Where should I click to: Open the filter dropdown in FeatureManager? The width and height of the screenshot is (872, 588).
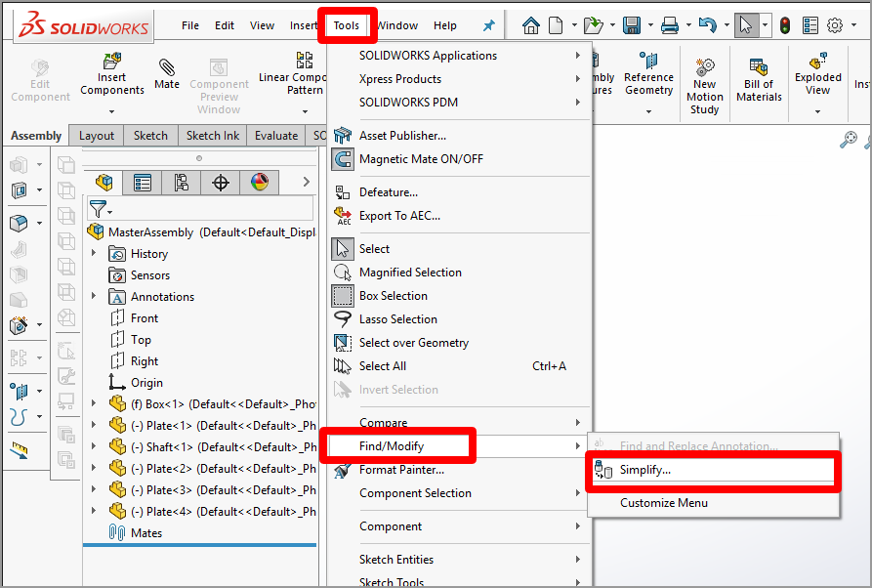tap(109, 211)
